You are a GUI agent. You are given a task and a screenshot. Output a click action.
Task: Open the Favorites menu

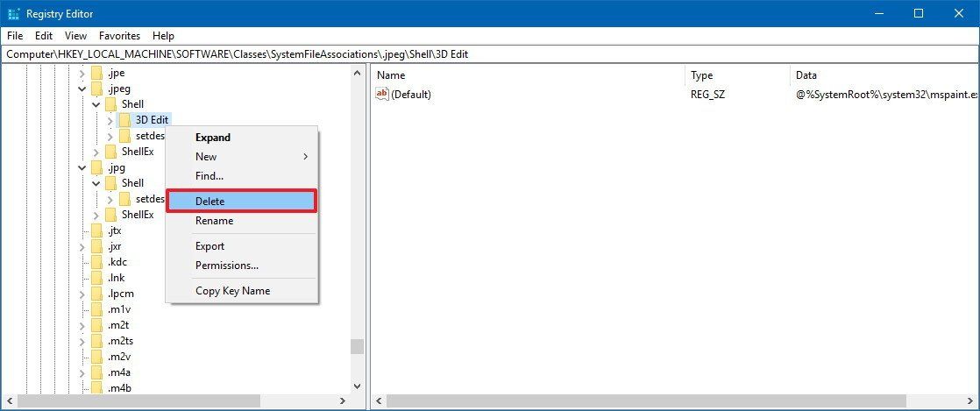pyautogui.click(x=119, y=36)
